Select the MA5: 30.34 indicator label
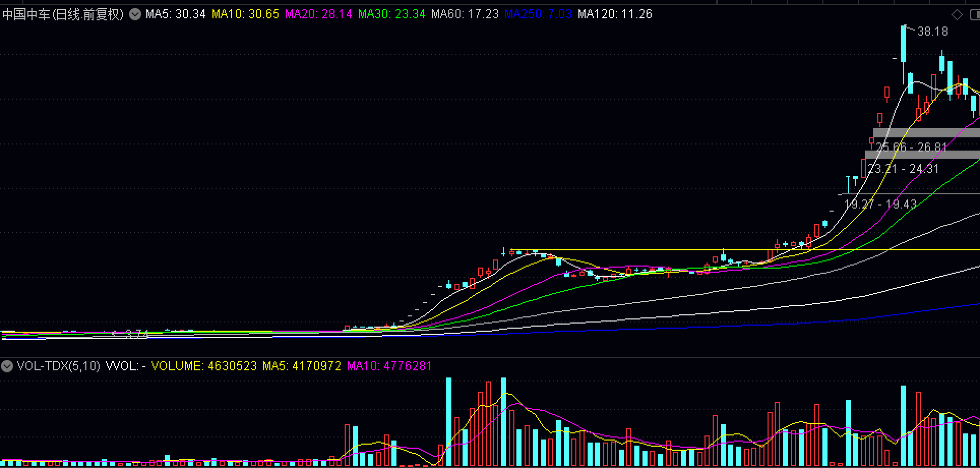Viewport: 980px width, 468px height. coord(176,14)
